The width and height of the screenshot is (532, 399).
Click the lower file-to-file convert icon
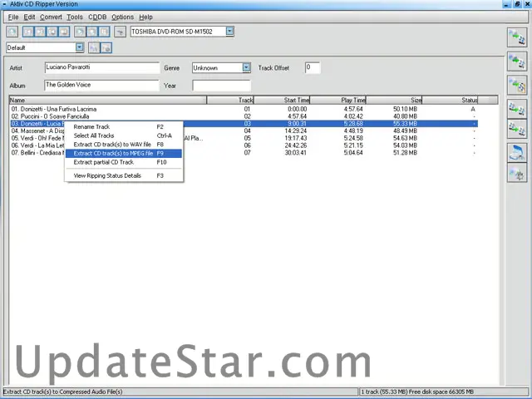[x=517, y=129]
